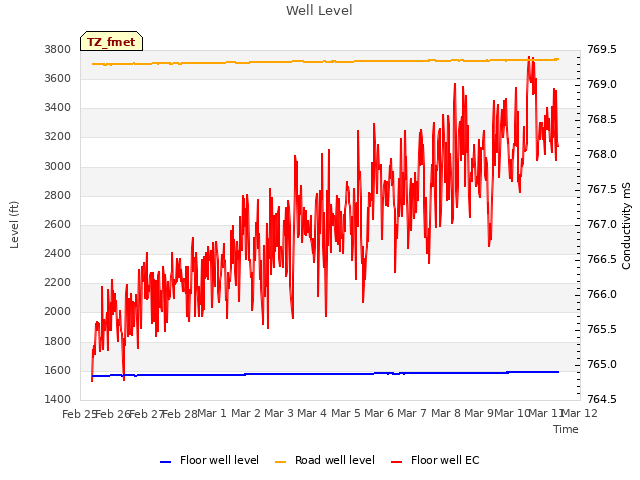Click the Conductivity mS axis label
This screenshot has height=480, width=640.
(x=626, y=226)
